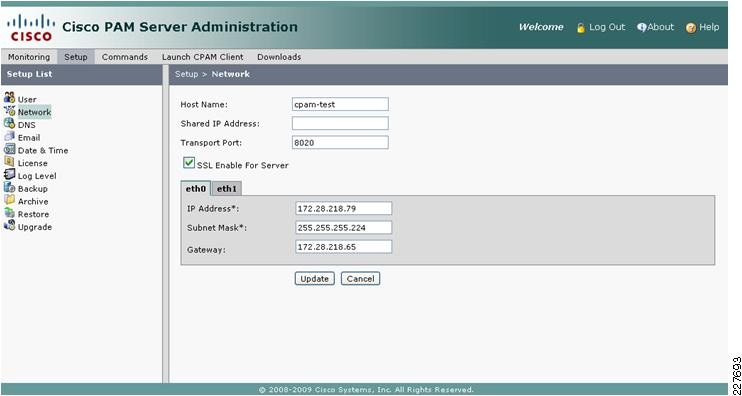
Task: Open the Archive setup item
Action: click(33, 202)
